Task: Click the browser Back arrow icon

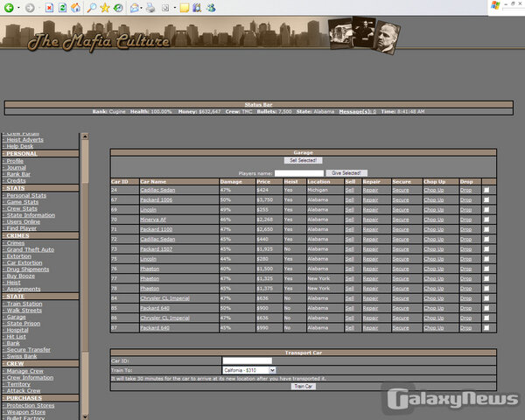Action: 8,7
